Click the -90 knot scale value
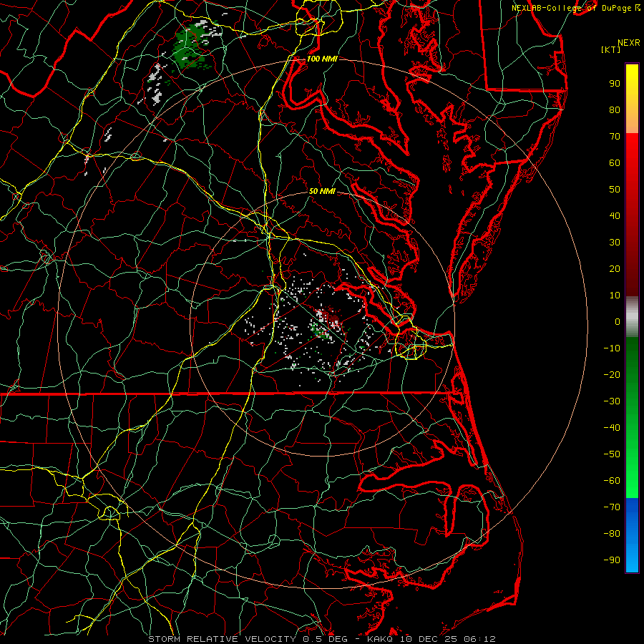Viewport: 644px width, 644px height. (612, 560)
